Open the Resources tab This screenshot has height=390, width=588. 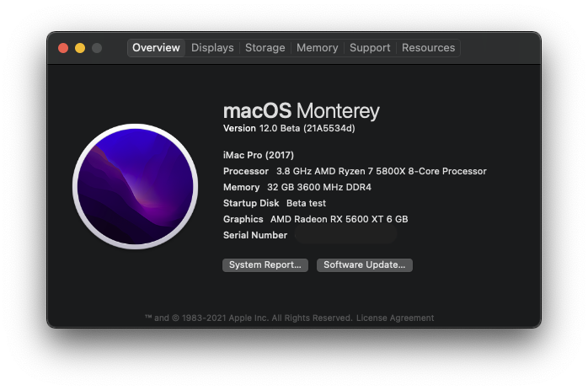(x=428, y=48)
